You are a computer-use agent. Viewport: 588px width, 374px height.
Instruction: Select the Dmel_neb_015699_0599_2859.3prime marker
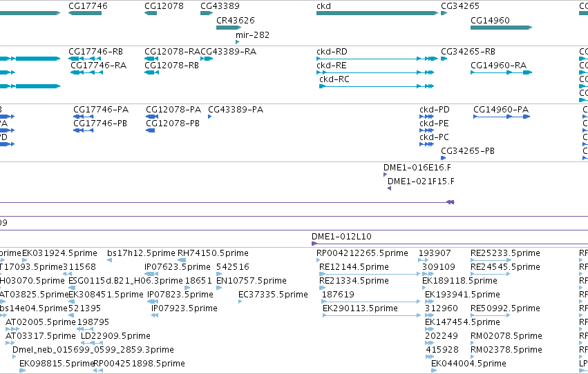tap(15, 357)
